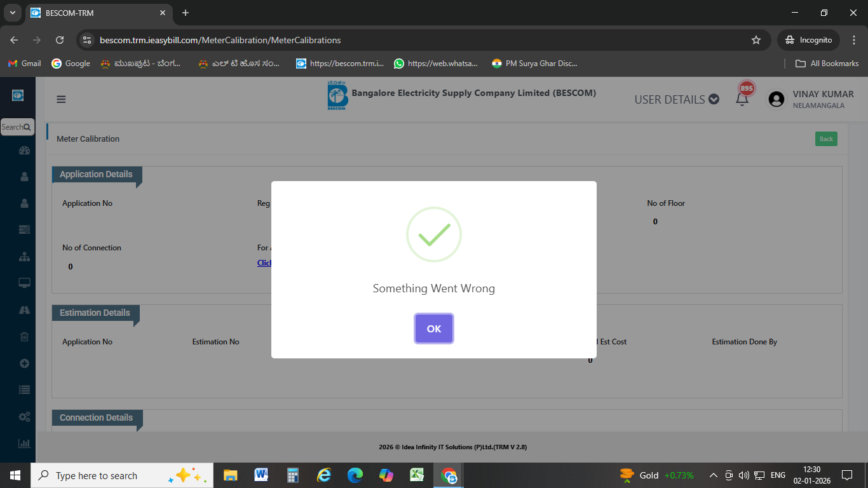This screenshot has width=868, height=488.
Task: Toggle the hamburger sidebar menu
Action: point(61,99)
